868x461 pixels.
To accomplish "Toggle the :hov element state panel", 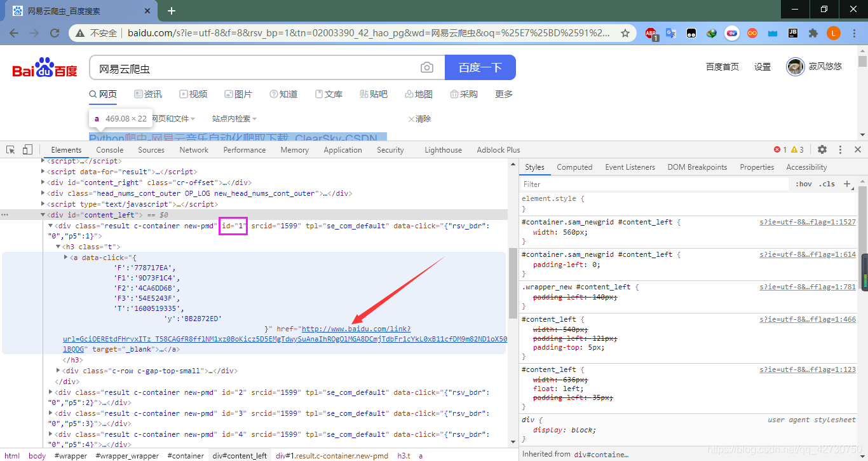I will tap(804, 184).
